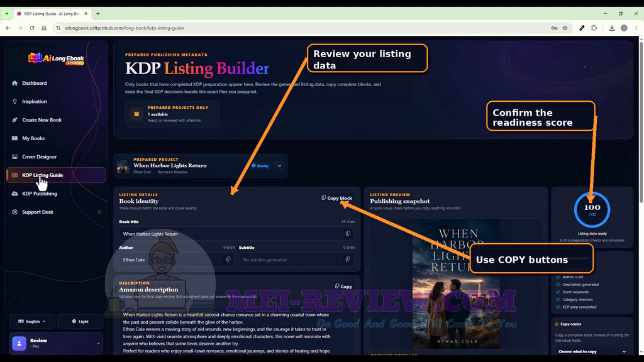This screenshot has height=362, width=644.
Task: Open Choose what to copy dropdown
Action: tap(592, 351)
